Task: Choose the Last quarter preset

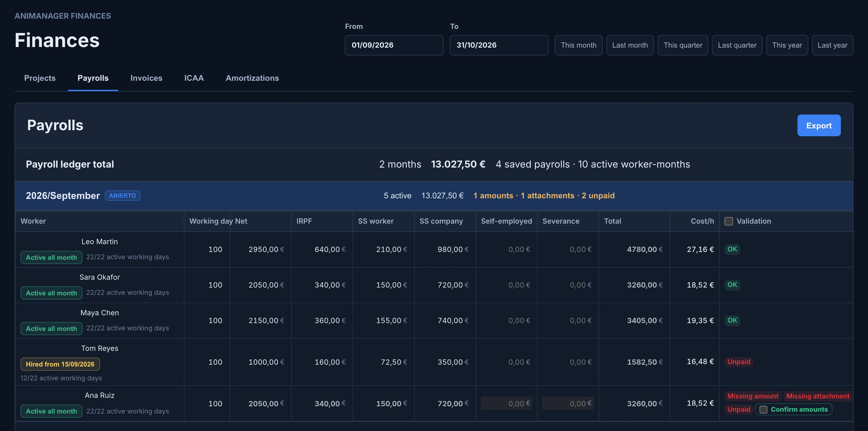Action: [x=737, y=45]
